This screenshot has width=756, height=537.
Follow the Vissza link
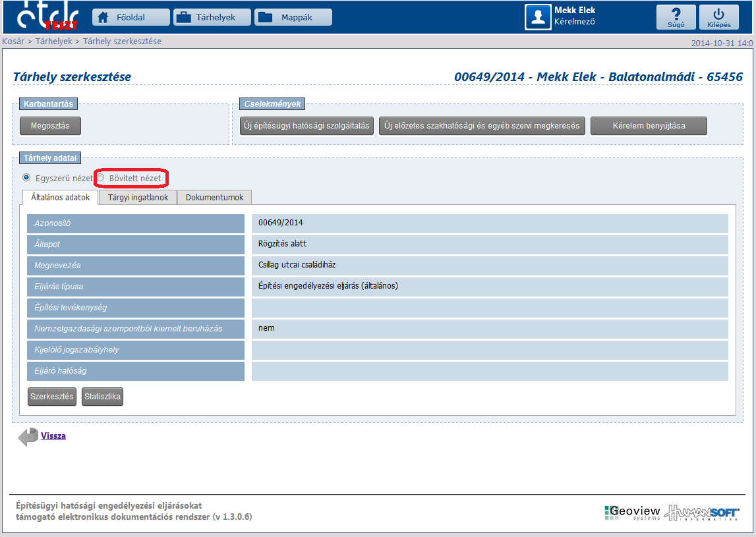click(53, 436)
